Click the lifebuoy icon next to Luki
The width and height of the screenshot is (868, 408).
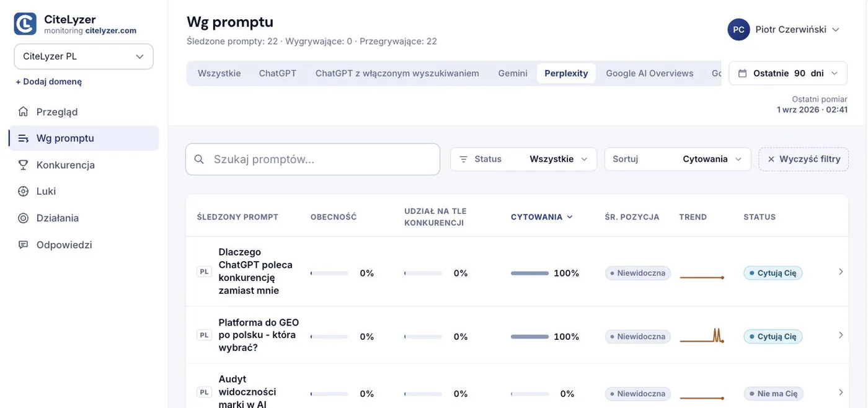click(x=24, y=191)
